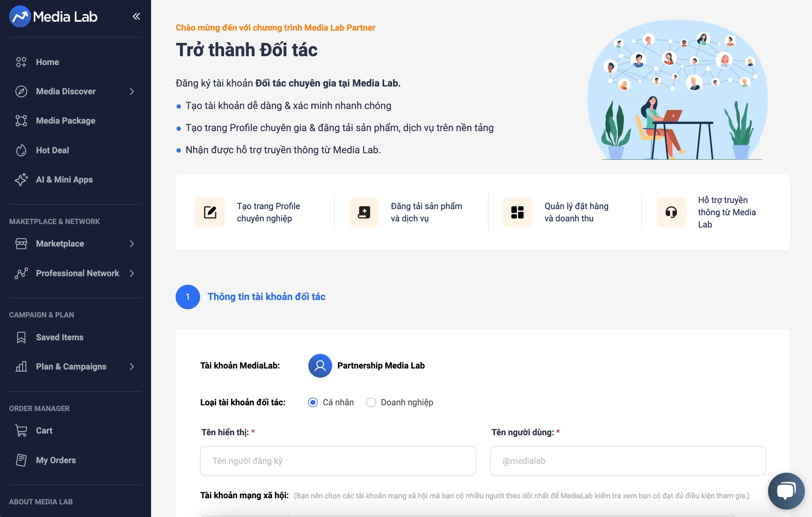
Task: Focus the Tên hiển thị input field
Action: pos(338,461)
